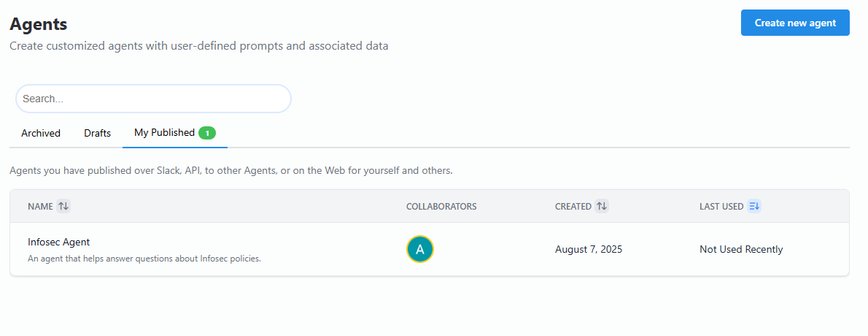Open collaborator avatar labeled A
This screenshot has width=868, height=336.
point(420,249)
